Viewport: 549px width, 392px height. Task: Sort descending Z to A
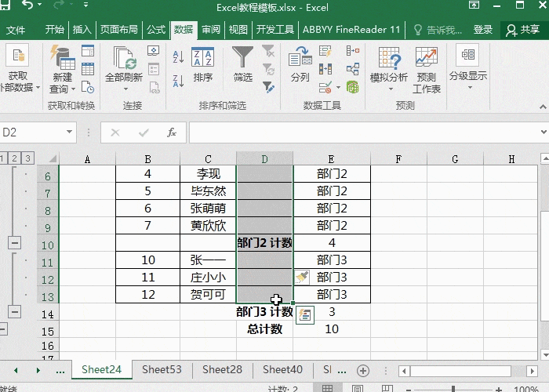[178, 81]
